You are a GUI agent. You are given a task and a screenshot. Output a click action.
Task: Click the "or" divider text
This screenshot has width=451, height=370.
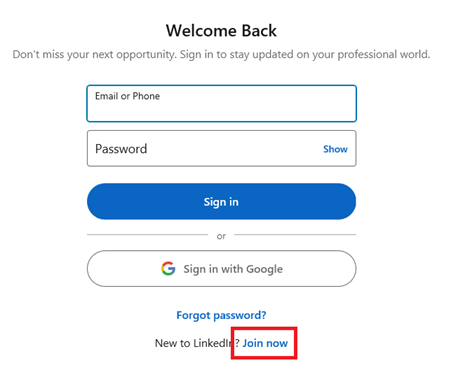pyautogui.click(x=221, y=236)
